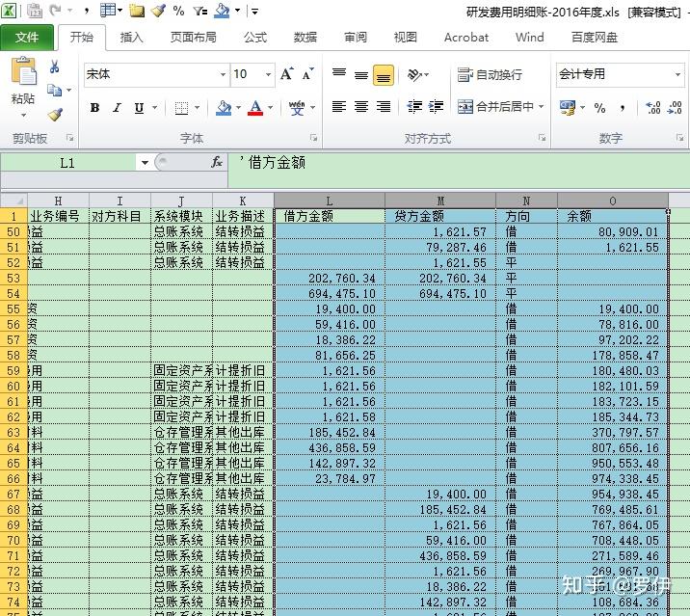Click the Cut scissors icon
This screenshot has height=616, width=690.
[55, 67]
